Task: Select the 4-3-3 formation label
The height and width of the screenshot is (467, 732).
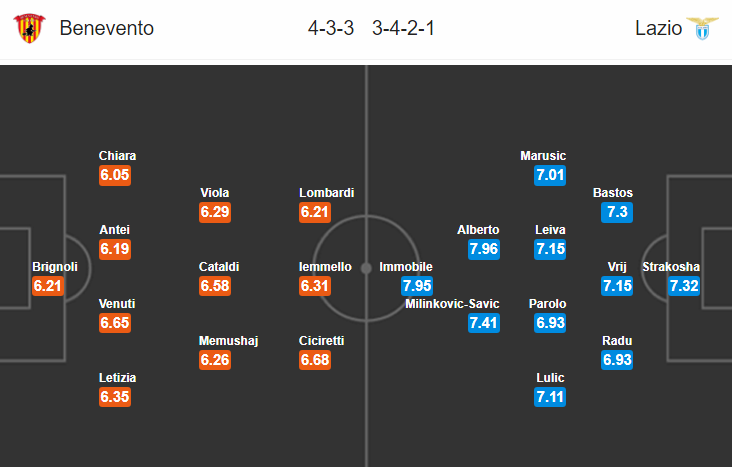Action: coord(331,28)
